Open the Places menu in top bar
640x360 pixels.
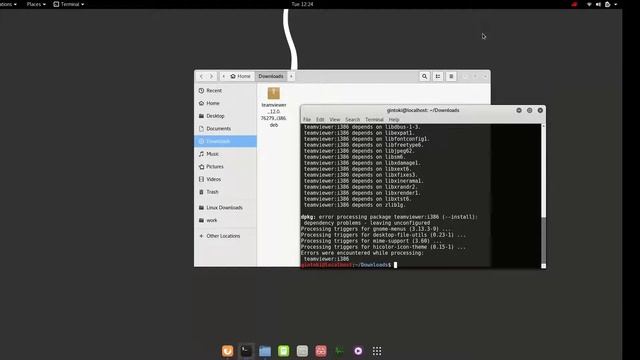point(36,4)
